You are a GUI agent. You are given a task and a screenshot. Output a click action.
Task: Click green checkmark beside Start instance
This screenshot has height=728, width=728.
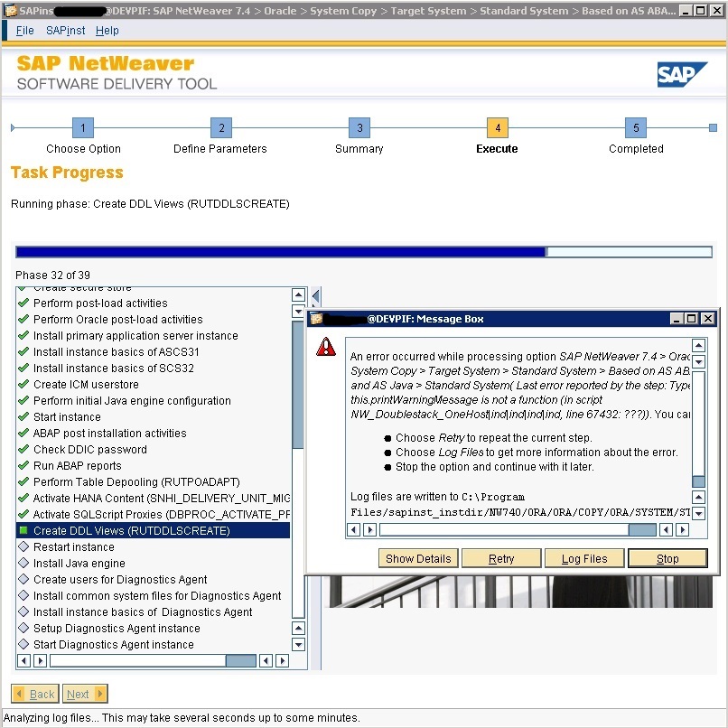click(23, 416)
